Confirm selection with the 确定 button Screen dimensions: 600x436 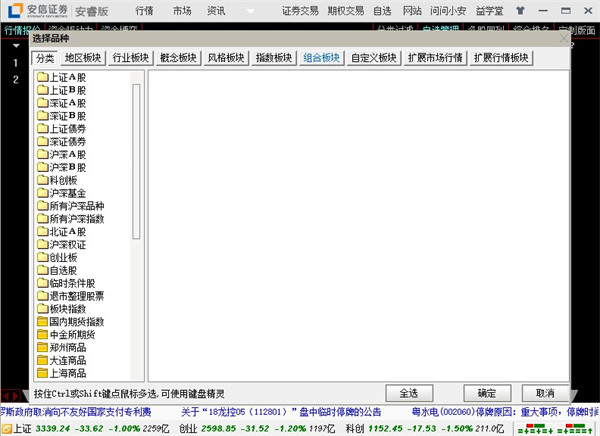[x=486, y=393]
